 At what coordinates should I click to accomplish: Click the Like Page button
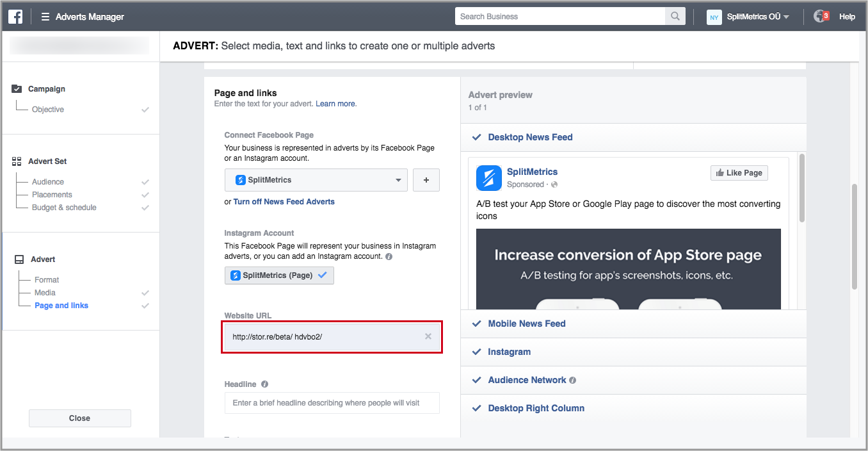[x=739, y=173]
